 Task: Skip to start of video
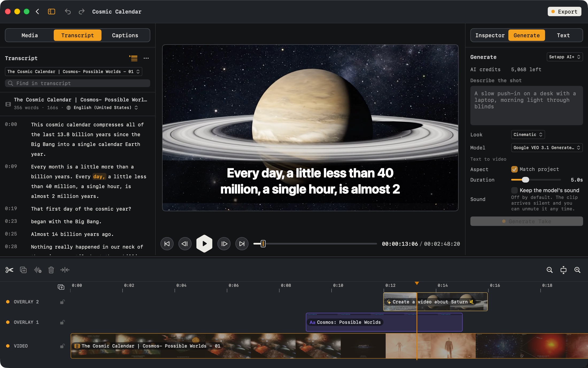[167, 244]
